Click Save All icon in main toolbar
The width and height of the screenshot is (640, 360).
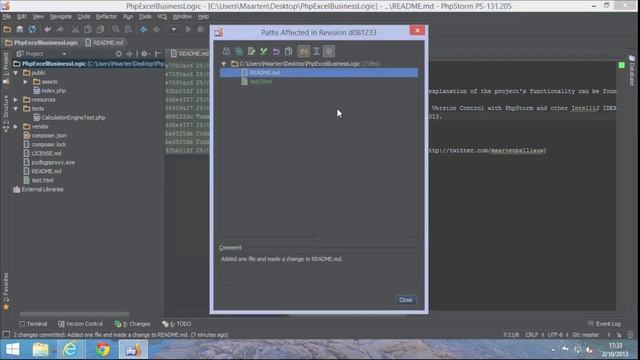tap(19, 29)
